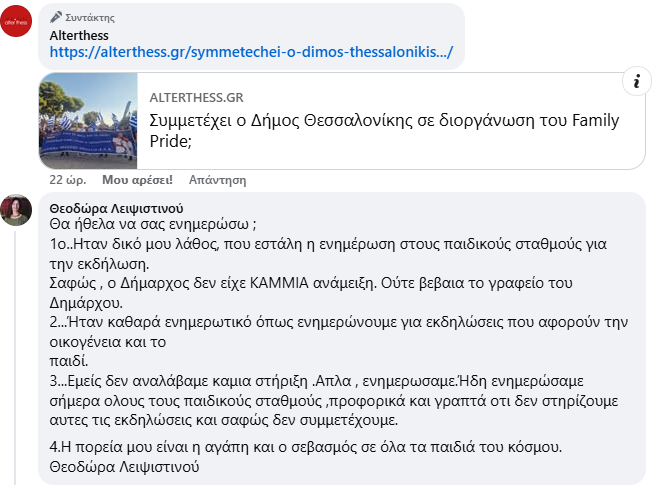Click the line "Θα ήθελα να σας ενημερώσω"
The image size is (657, 485).
[x=153, y=225]
